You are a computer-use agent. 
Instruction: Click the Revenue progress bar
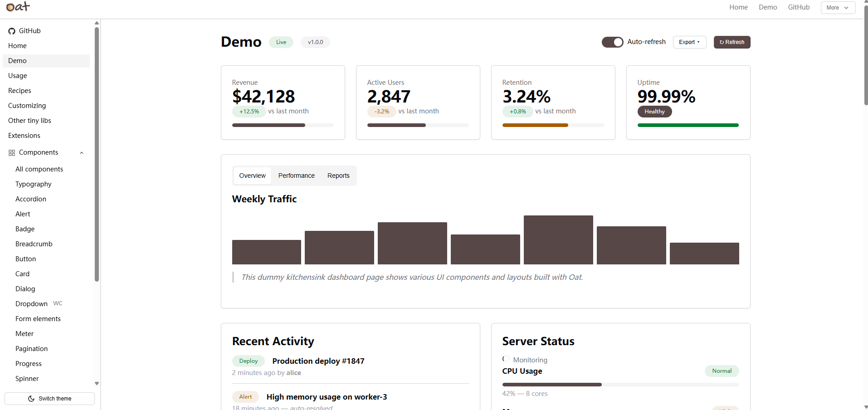283,125
